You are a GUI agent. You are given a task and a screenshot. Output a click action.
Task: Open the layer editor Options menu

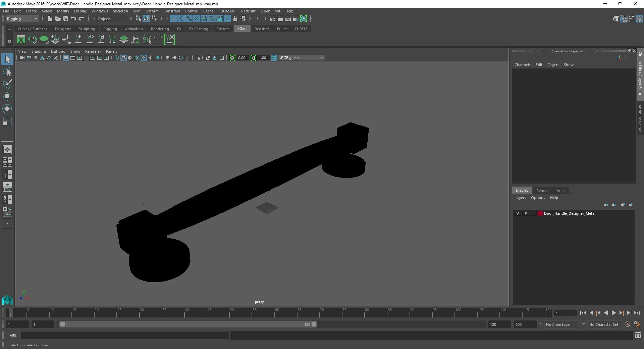point(538,198)
